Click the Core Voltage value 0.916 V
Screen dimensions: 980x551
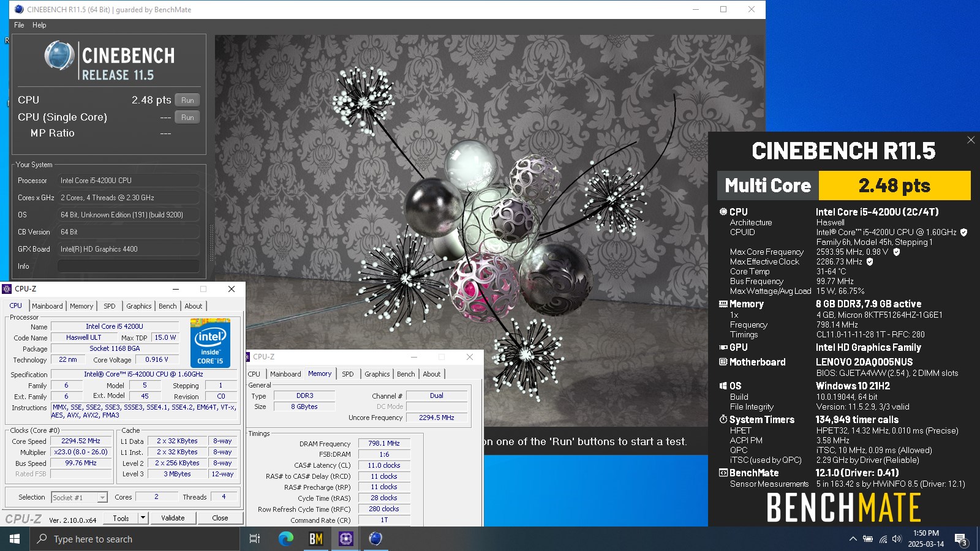[157, 359]
